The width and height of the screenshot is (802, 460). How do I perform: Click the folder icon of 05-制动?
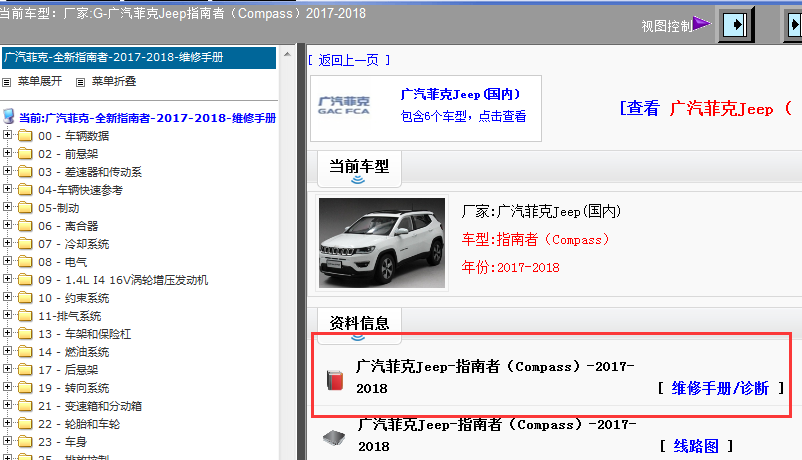pyautogui.click(x=25, y=208)
